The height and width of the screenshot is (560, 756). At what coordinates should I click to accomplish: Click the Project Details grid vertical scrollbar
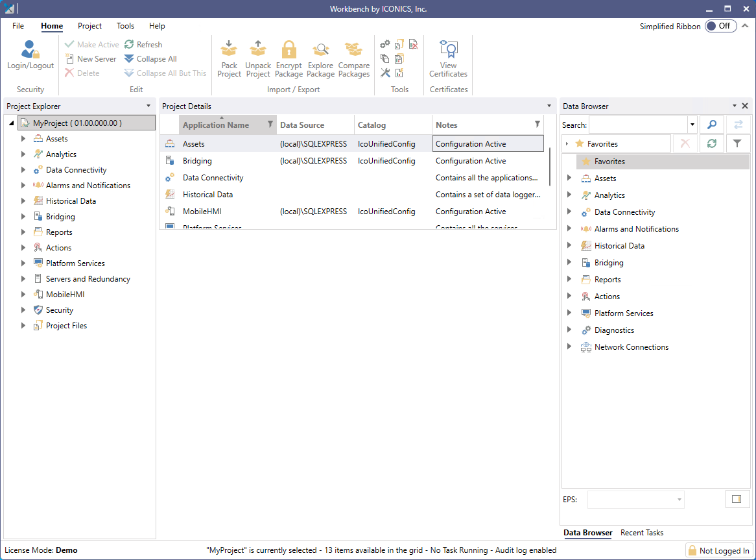(550, 167)
